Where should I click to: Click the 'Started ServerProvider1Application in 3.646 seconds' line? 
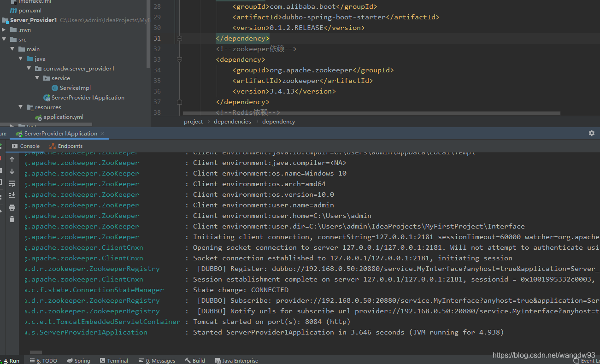click(x=348, y=332)
